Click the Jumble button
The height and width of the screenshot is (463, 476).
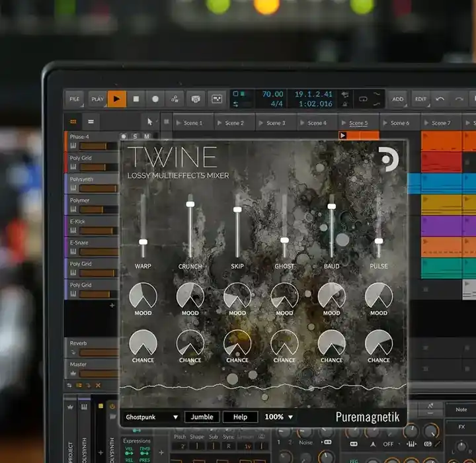[202, 417]
